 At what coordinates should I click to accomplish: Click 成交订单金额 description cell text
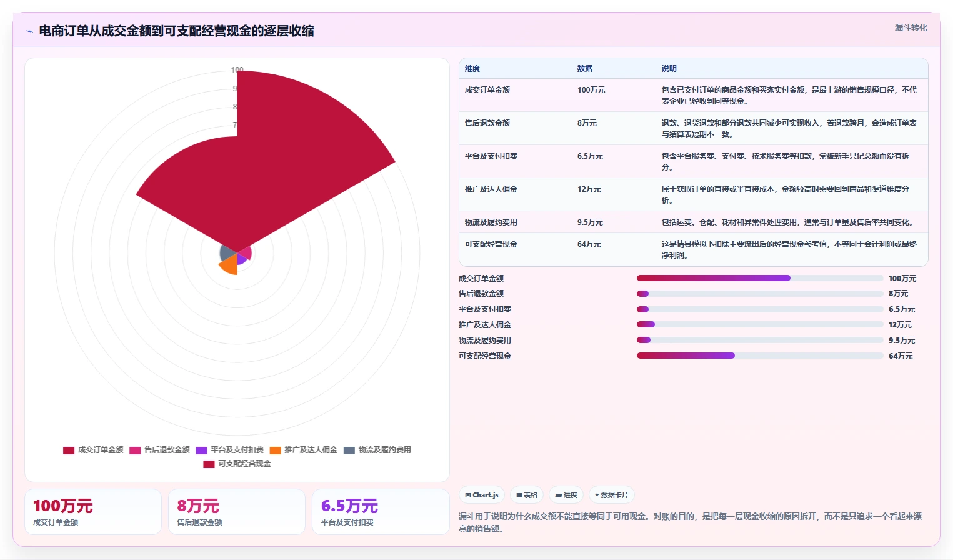[789, 95]
